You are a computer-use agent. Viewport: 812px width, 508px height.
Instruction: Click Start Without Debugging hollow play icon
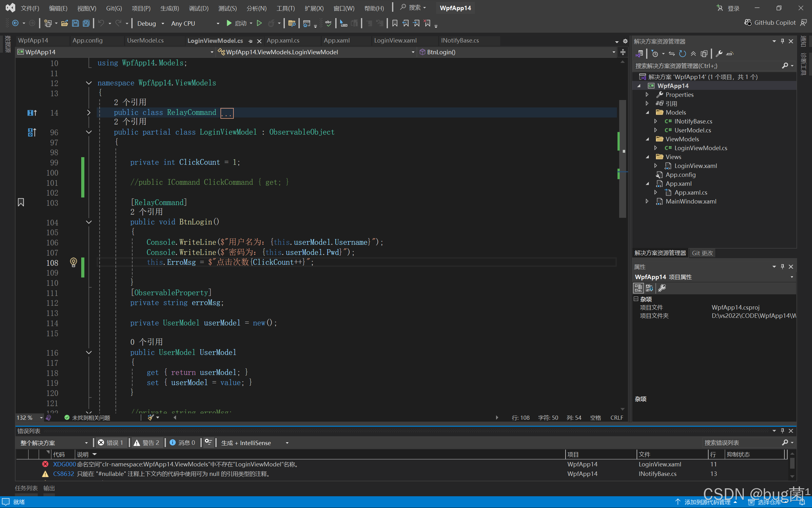[x=259, y=23]
